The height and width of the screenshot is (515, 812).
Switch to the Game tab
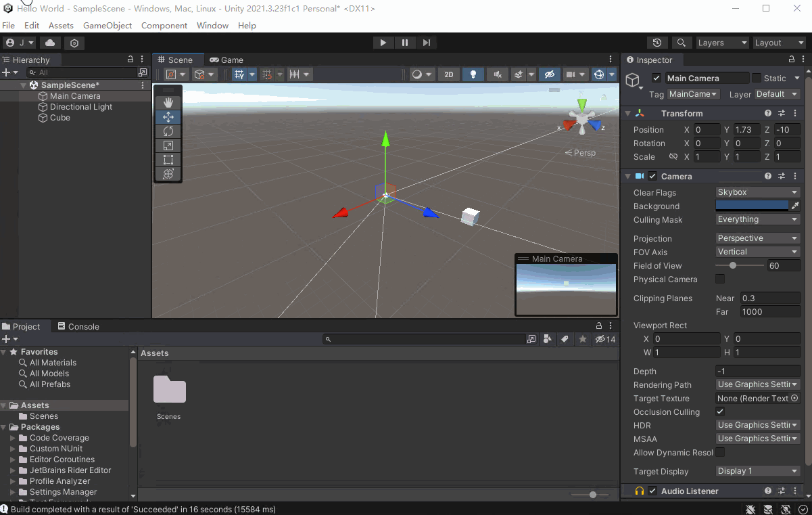click(x=226, y=60)
